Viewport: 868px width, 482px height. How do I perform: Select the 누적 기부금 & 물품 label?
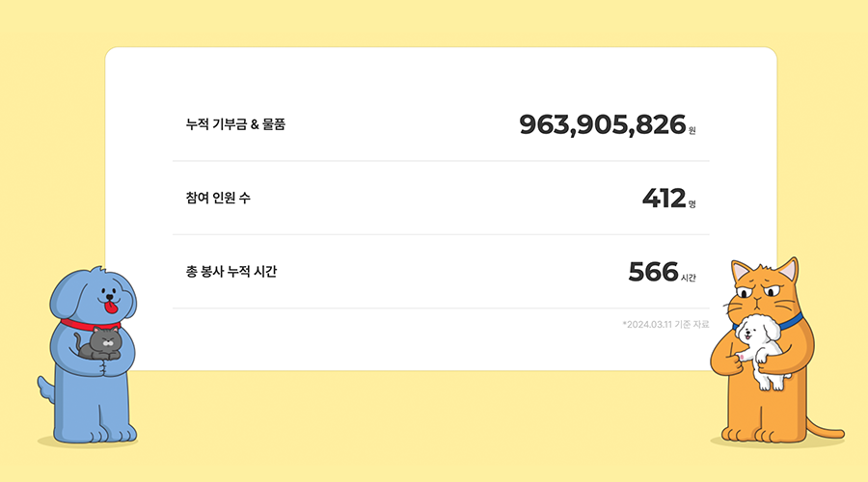point(236,124)
